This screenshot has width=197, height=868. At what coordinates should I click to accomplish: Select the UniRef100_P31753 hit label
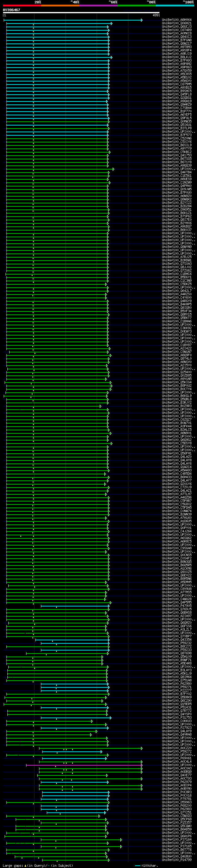(177, 717)
